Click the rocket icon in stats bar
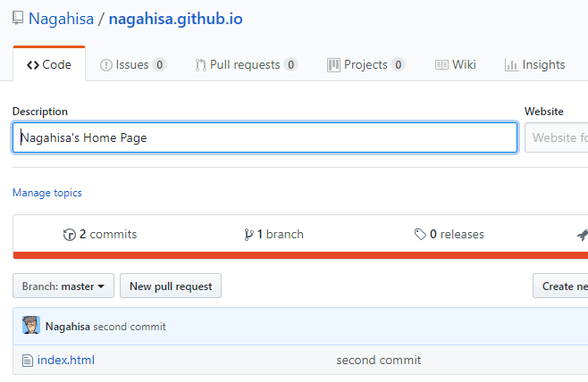This screenshot has height=382, width=588. pos(582,235)
